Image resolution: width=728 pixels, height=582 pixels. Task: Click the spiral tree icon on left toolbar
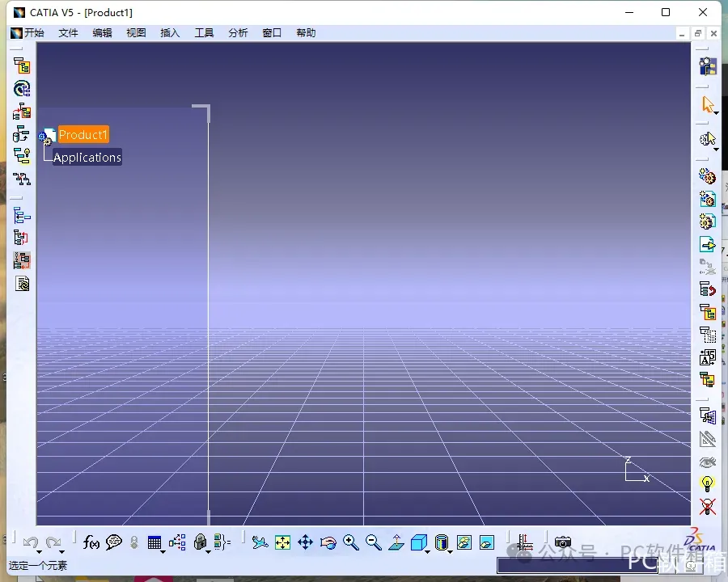click(x=22, y=88)
